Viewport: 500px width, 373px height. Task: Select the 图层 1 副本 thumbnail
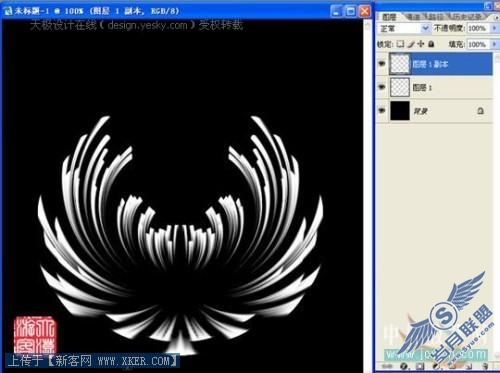(x=399, y=64)
